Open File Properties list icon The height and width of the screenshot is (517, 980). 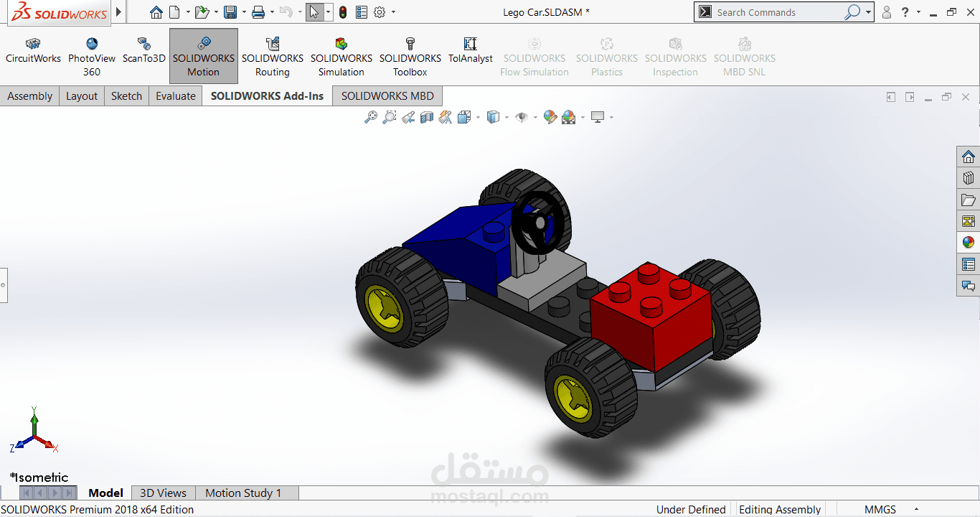click(362, 12)
